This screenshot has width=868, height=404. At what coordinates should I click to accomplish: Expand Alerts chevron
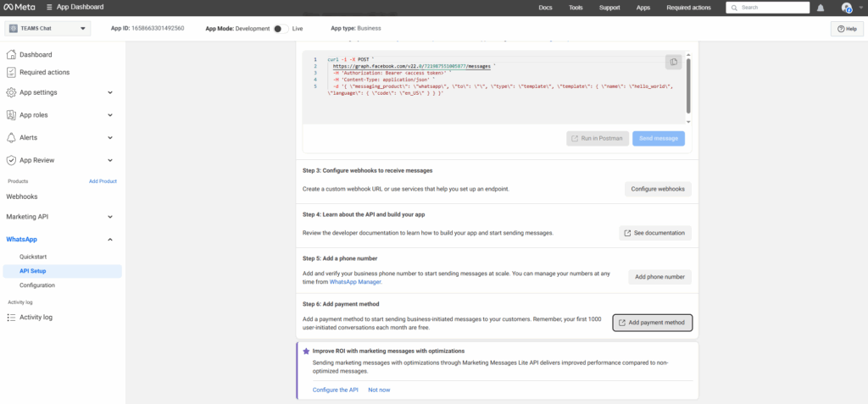click(110, 137)
